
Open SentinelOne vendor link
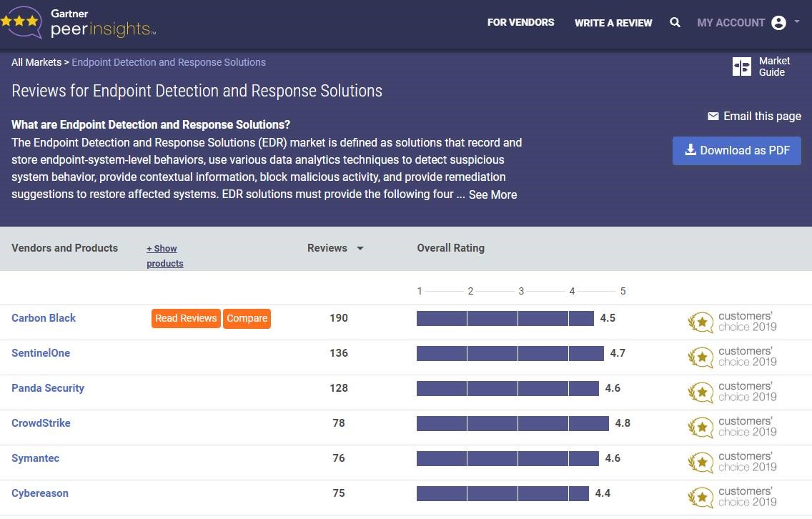point(41,353)
